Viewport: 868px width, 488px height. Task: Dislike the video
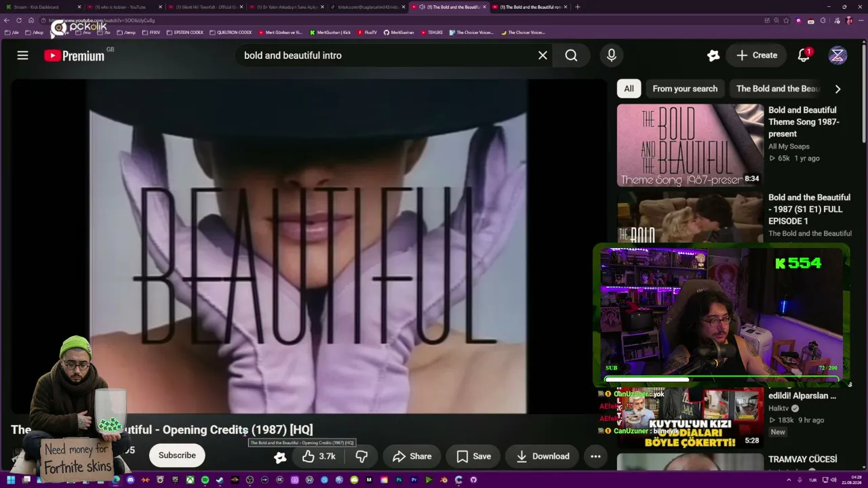pyautogui.click(x=361, y=456)
